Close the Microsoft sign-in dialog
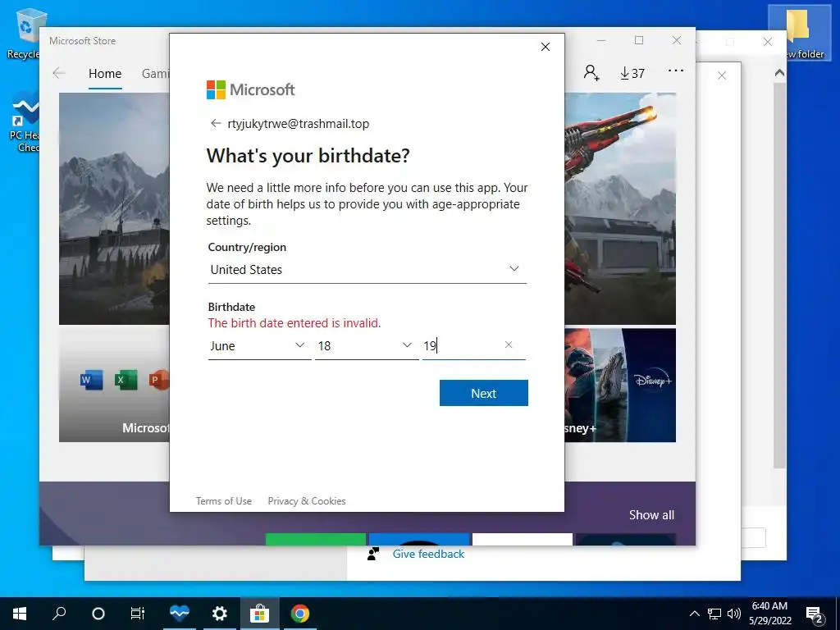 (546, 47)
